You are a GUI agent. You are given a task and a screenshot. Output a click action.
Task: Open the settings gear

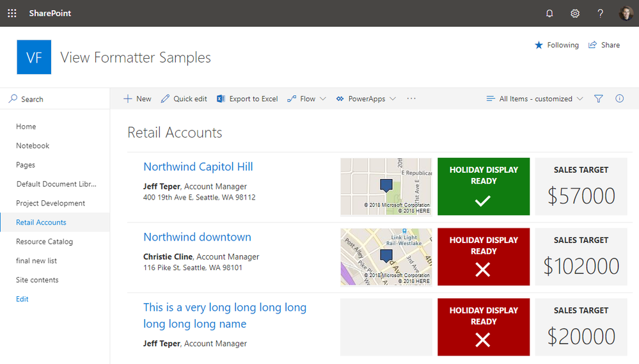574,13
